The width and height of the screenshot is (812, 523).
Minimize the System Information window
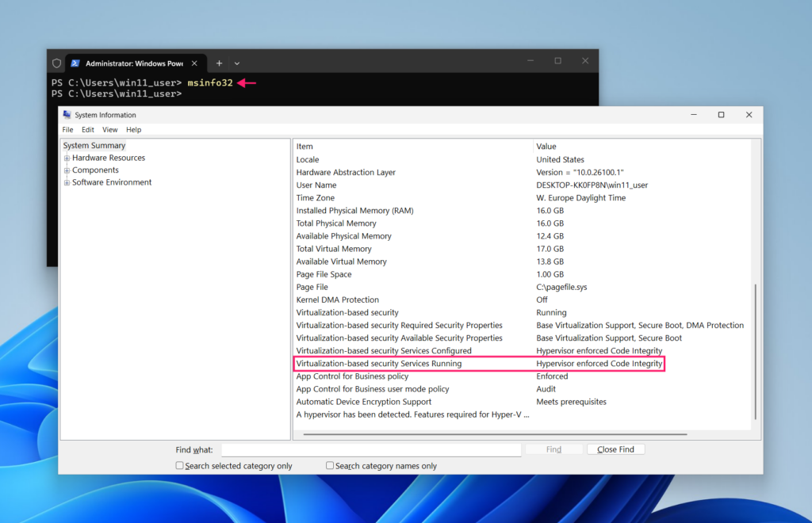click(694, 115)
